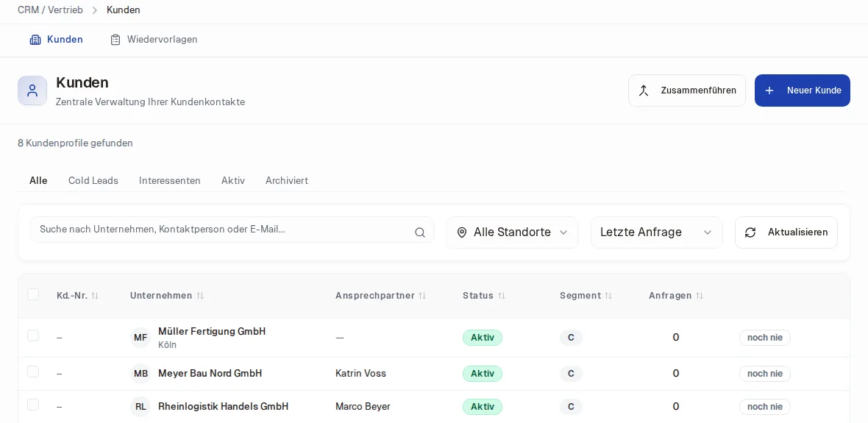Go to CRM / Vertrieb breadcrumb link

coord(50,10)
